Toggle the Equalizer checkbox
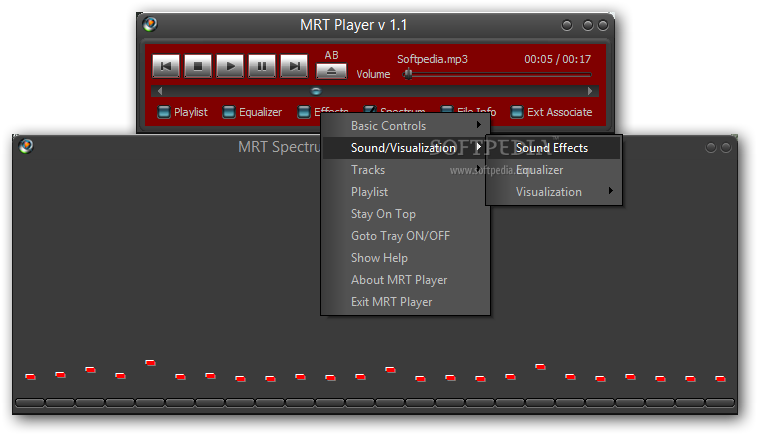 pos(229,112)
